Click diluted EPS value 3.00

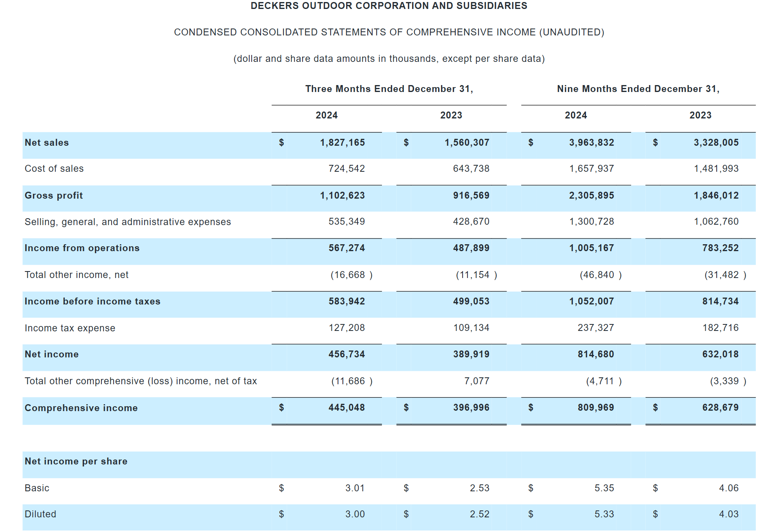click(355, 514)
